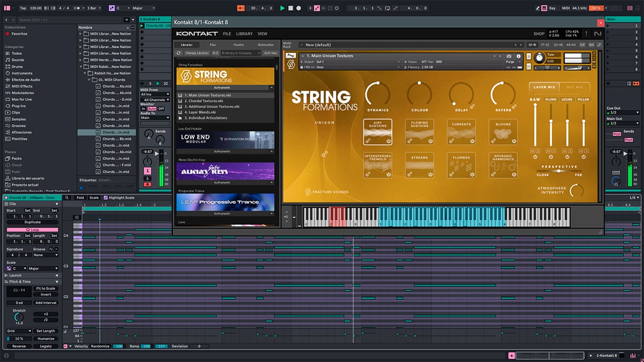Select Favoritos collection
This screenshot has height=362, width=644.
(19, 34)
